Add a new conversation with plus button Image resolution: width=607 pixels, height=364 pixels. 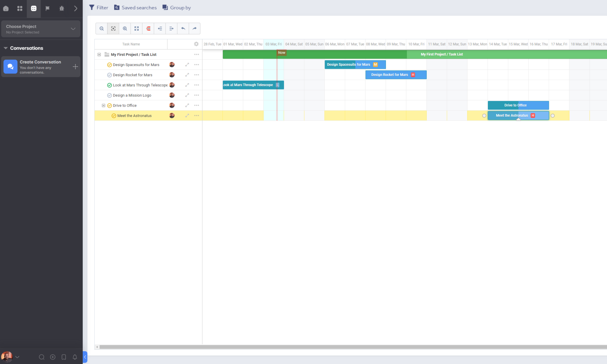pos(75,67)
